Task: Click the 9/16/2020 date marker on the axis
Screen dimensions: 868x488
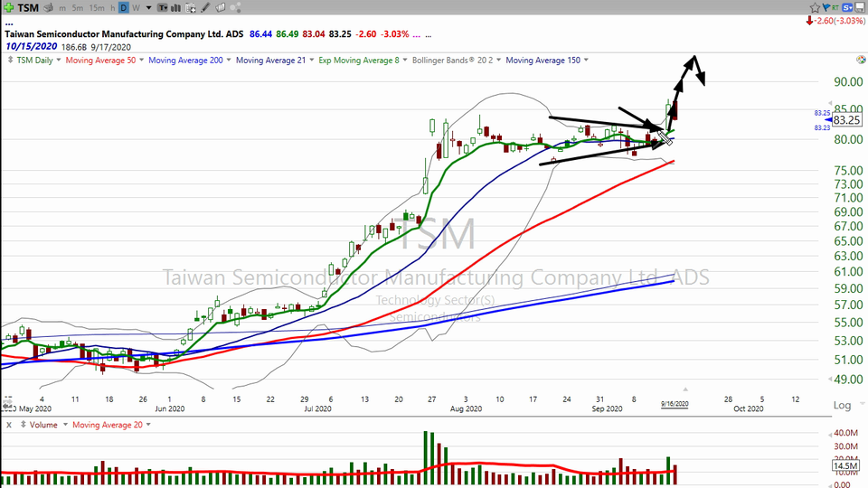Action: click(675, 404)
